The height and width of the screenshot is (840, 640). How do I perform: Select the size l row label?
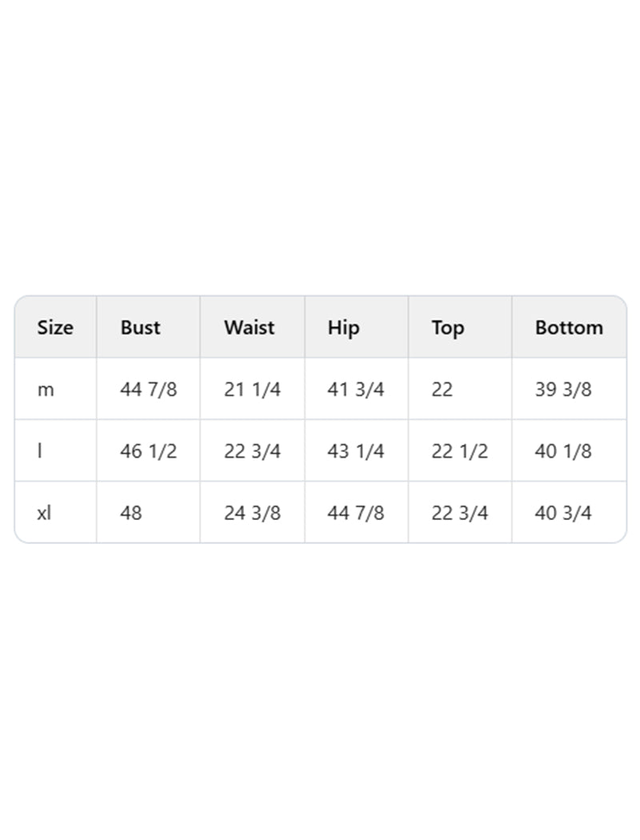pyautogui.click(x=40, y=451)
